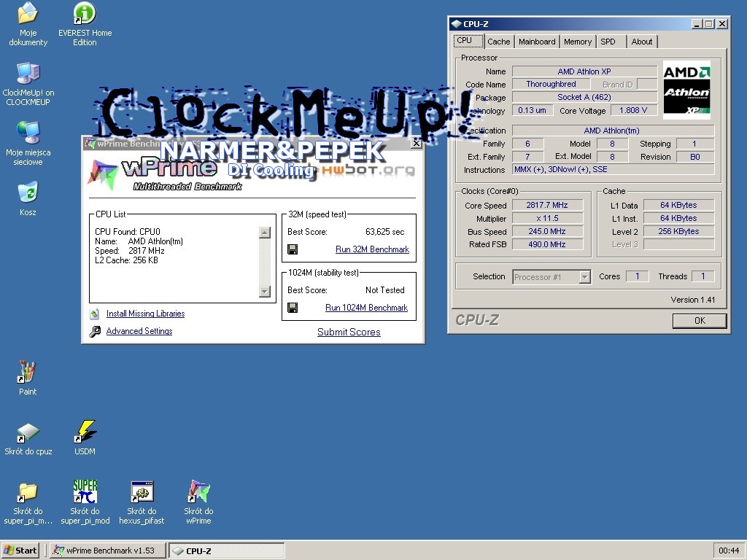Image resolution: width=747 pixels, height=560 pixels.
Task: Click Instructions field MMX (+), 3DNow! (+), SSE
Action: pos(613,169)
